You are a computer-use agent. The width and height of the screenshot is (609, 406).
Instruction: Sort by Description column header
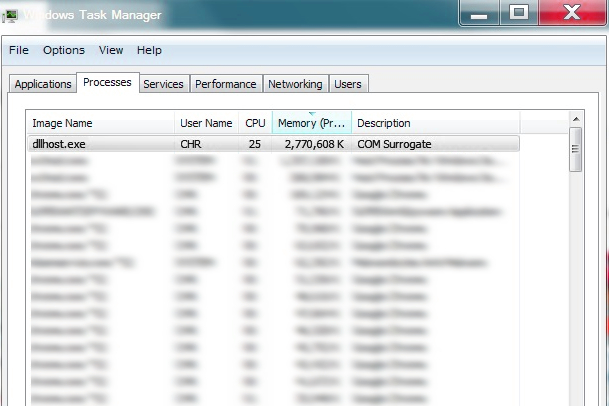click(436, 123)
